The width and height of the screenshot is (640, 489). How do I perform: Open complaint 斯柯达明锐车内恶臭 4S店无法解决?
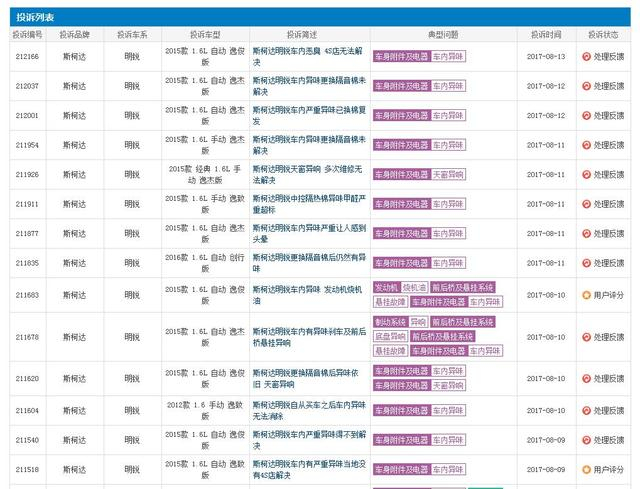308,57
